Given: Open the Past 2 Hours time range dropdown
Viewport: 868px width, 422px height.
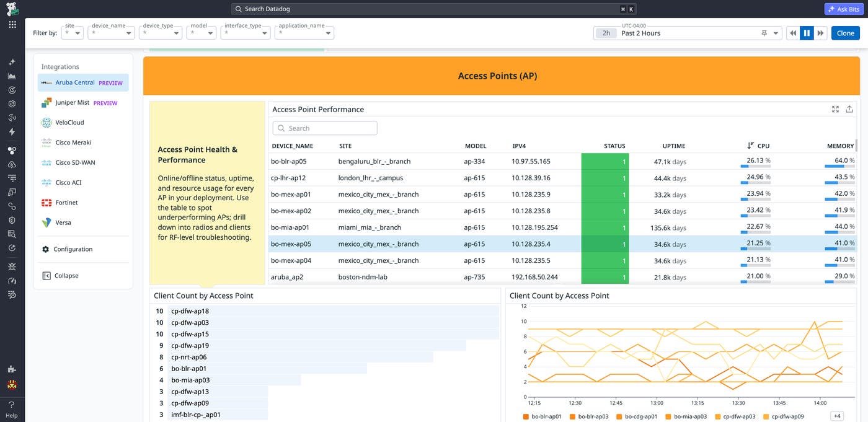Looking at the screenshot, I should (687, 33).
